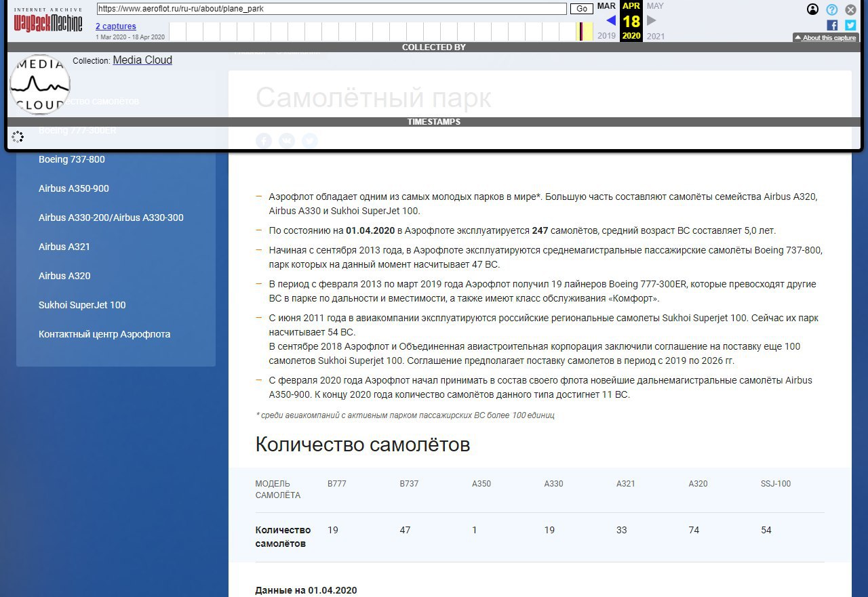Open Sukhoi SuperJet 100 sidebar item
This screenshot has height=597, width=868.
coord(82,305)
